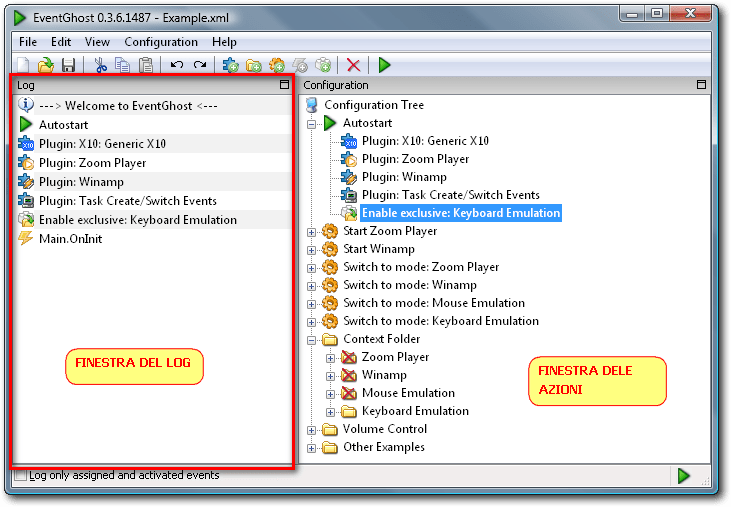Expand the Other Examples folder
731x507 pixels.
click(x=311, y=448)
